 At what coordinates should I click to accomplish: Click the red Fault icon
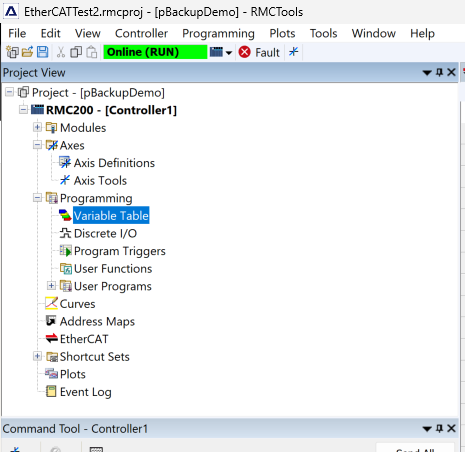(244, 52)
